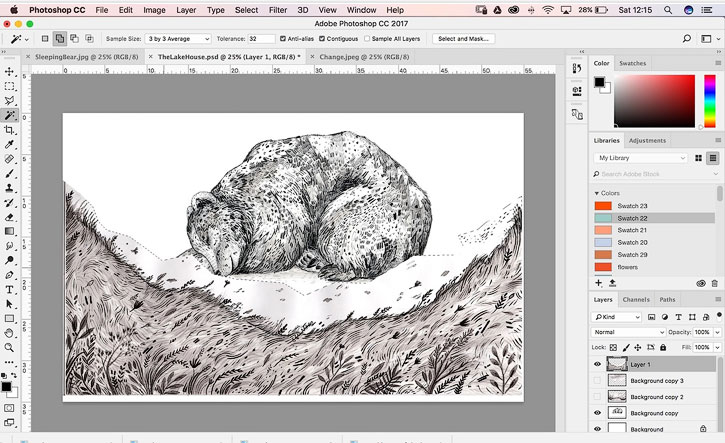Open the Filter menu
Viewport: 725px width, 443px height.
coord(278,10)
